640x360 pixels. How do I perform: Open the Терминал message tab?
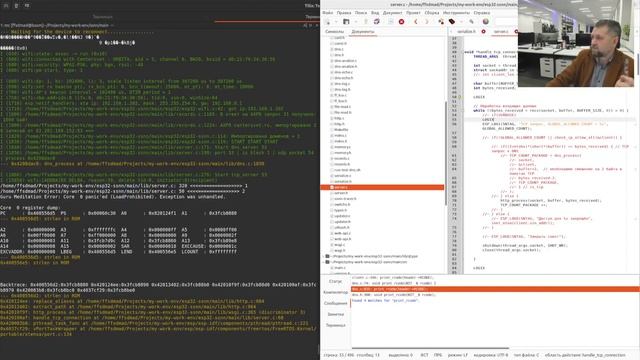pyautogui.click(x=336, y=325)
